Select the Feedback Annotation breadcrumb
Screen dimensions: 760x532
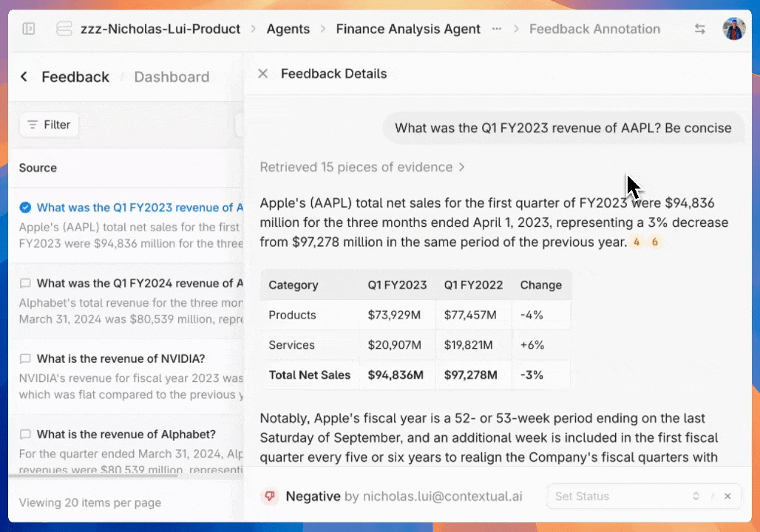[x=594, y=29]
